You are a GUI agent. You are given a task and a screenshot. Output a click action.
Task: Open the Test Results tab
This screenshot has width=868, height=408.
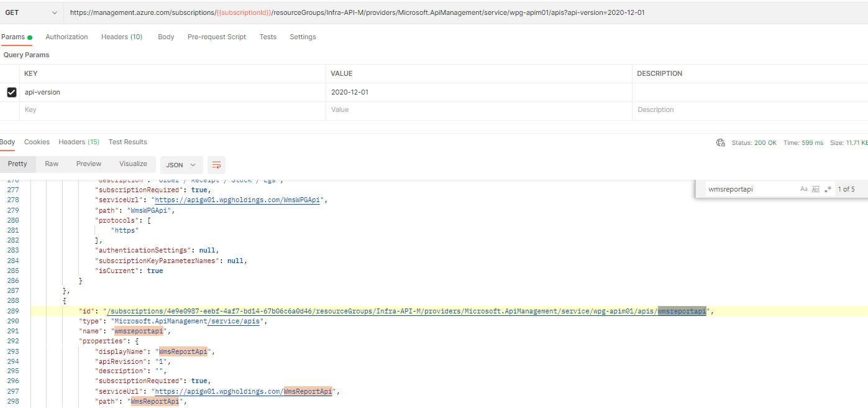coord(127,142)
